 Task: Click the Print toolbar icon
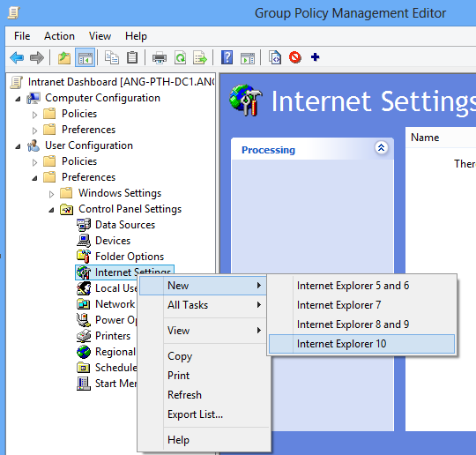(160, 57)
